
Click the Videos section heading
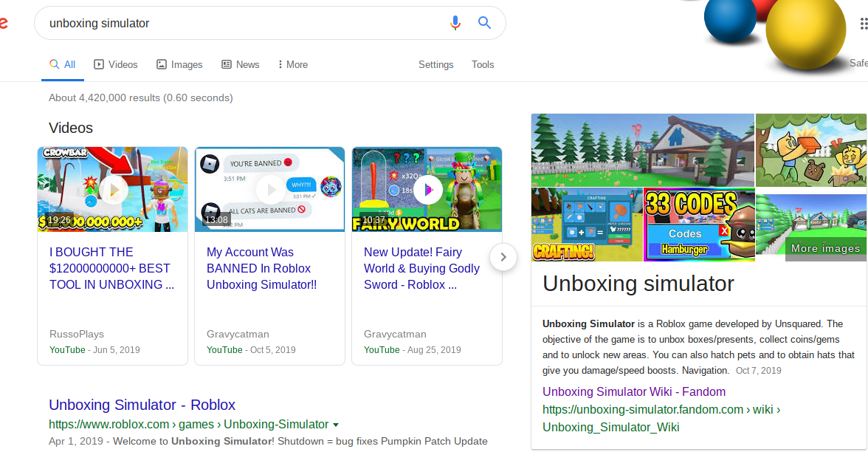tap(71, 128)
